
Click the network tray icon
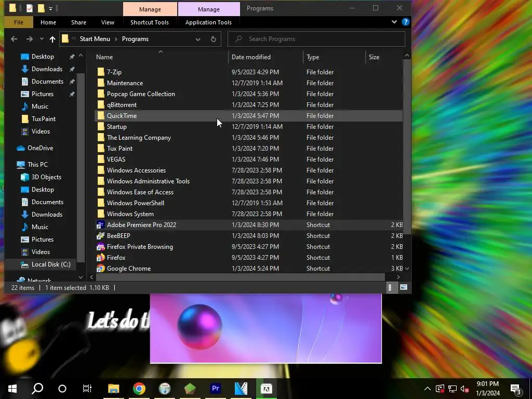[x=453, y=389]
